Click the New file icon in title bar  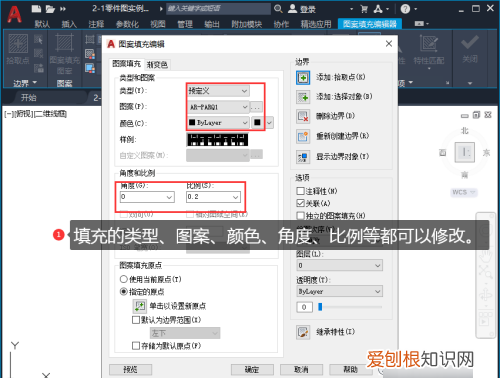point(36,9)
